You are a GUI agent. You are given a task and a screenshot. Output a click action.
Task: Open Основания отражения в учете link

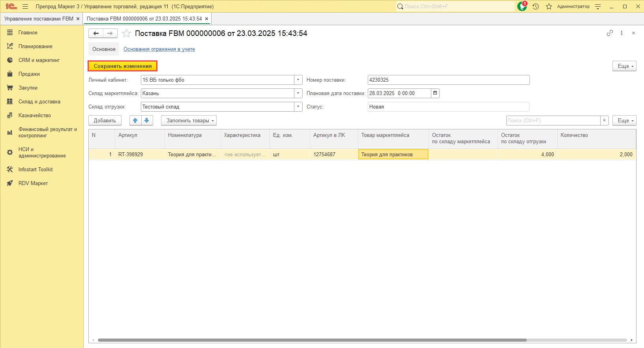(159, 49)
